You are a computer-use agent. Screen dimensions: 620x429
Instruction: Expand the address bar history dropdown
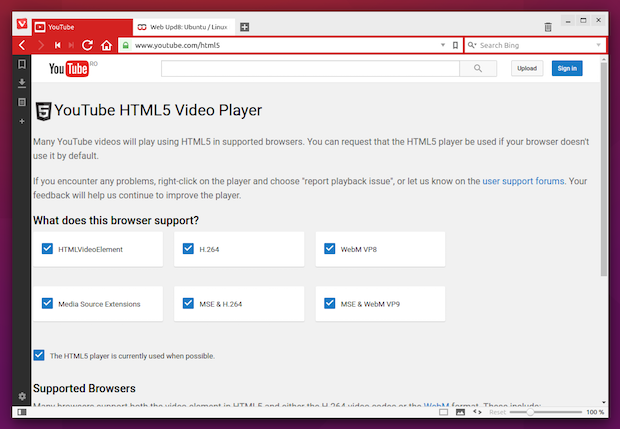click(443, 45)
